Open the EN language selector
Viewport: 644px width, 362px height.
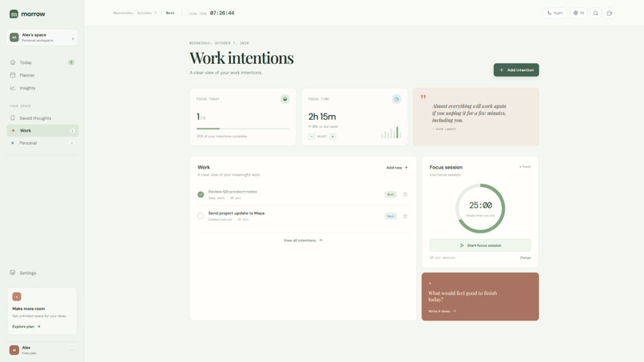click(x=578, y=13)
